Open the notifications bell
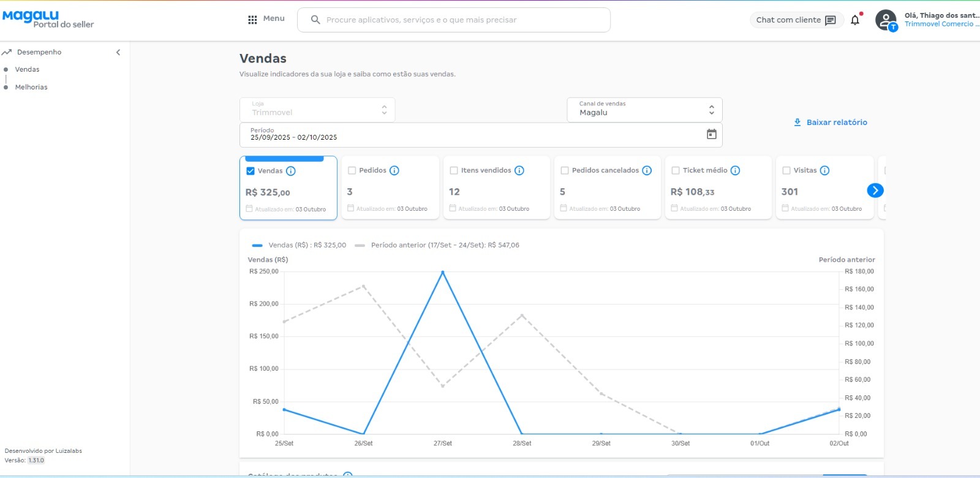 tap(855, 20)
